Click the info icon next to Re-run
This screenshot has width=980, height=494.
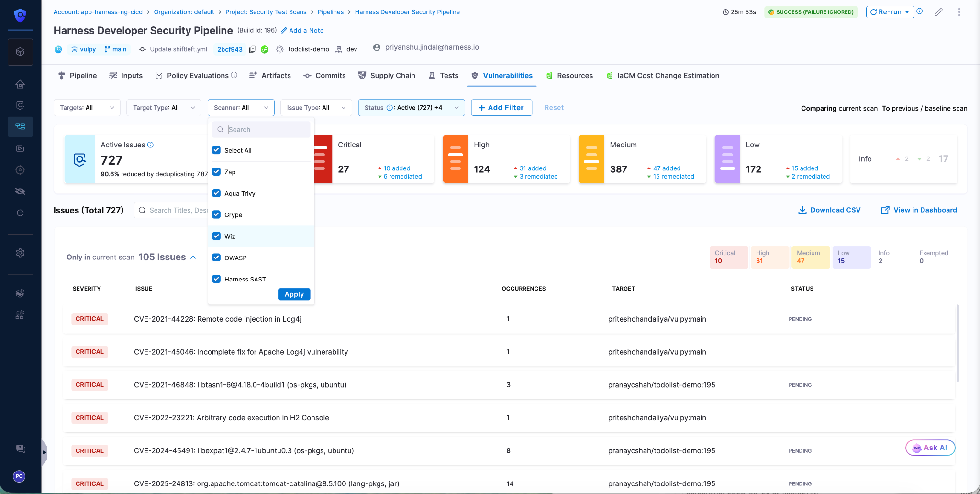pyautogui.click(x=920, y=11)
